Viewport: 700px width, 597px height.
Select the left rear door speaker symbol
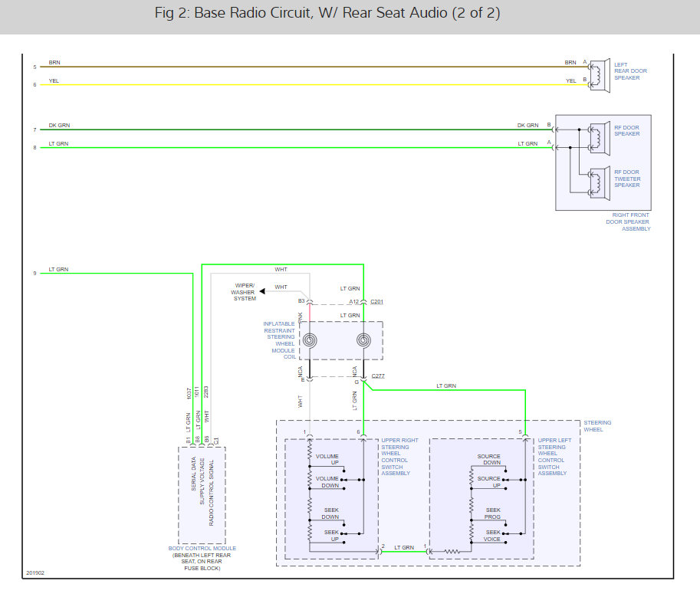coord(600,75)
